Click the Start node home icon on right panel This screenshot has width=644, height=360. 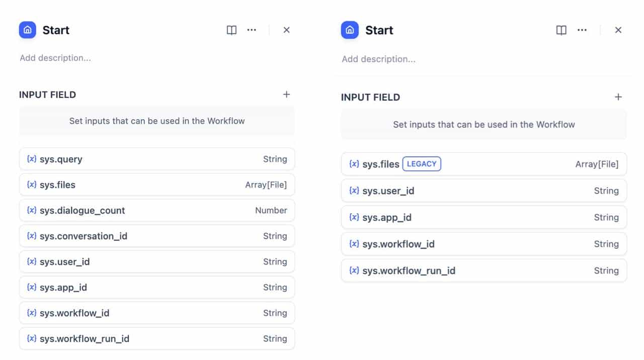(350, 30)
